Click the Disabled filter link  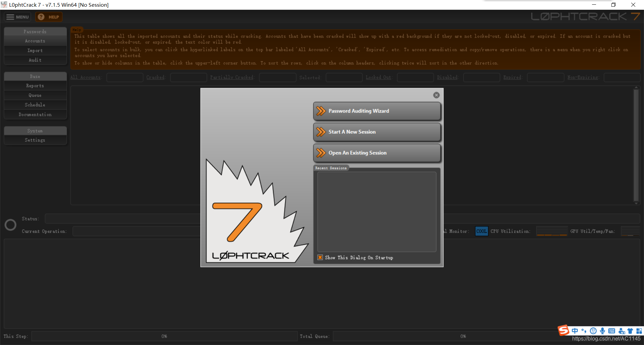coord(447,77)
